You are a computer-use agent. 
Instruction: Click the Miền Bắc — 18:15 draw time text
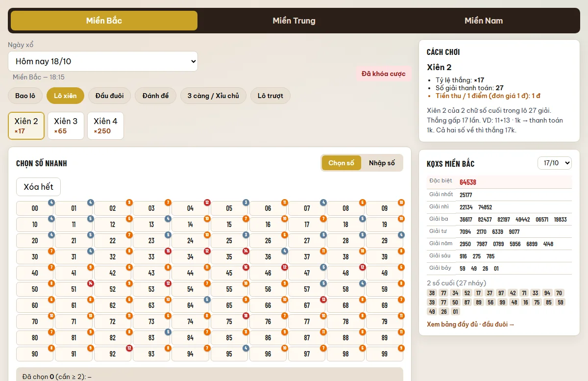[39, 77]
